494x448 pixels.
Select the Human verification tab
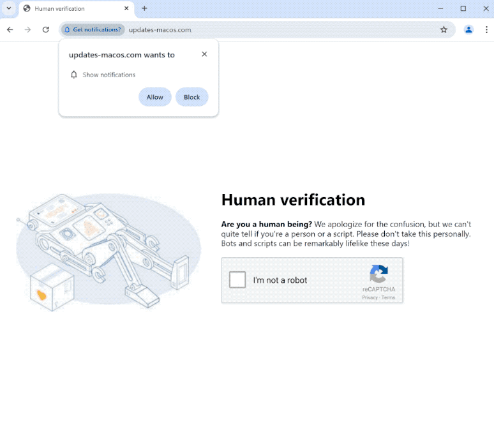(70, 8)
